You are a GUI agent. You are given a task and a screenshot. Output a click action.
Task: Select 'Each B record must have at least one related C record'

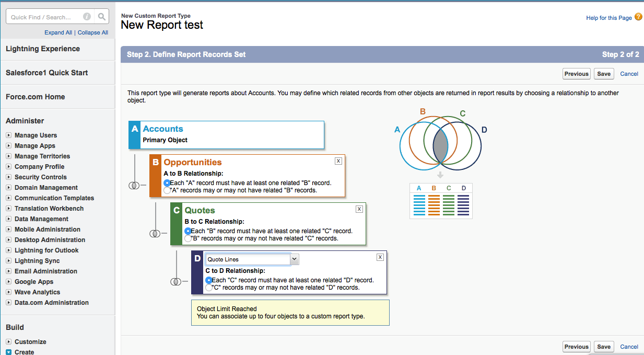point(188,231)
